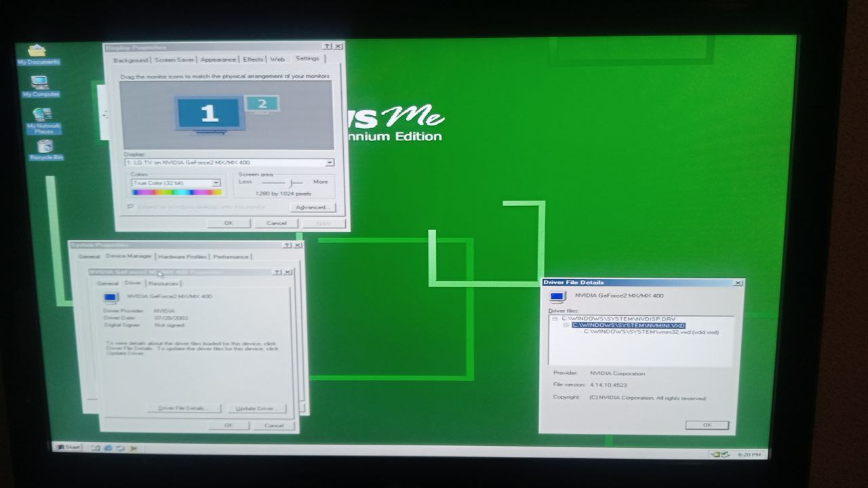Select the vmm32.vxd (vdd.vxd) driver file

(651, 332)
